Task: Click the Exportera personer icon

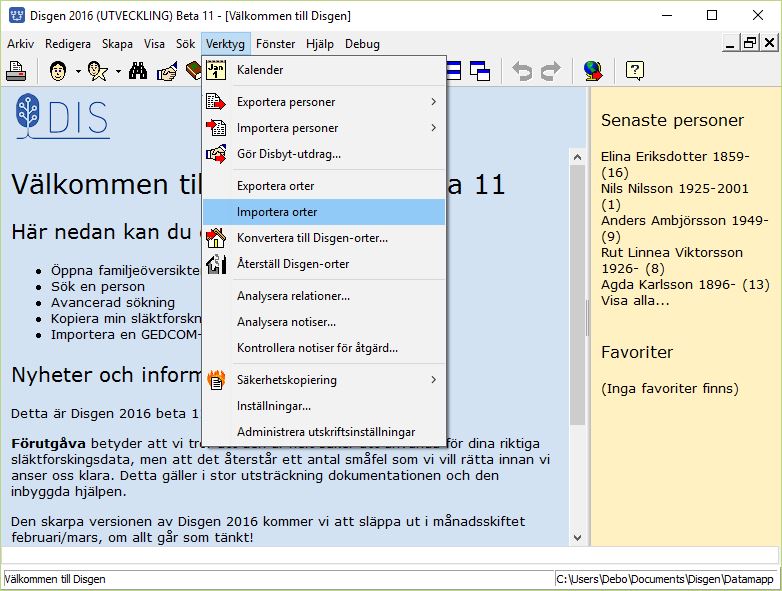Action: click(216, 102)
